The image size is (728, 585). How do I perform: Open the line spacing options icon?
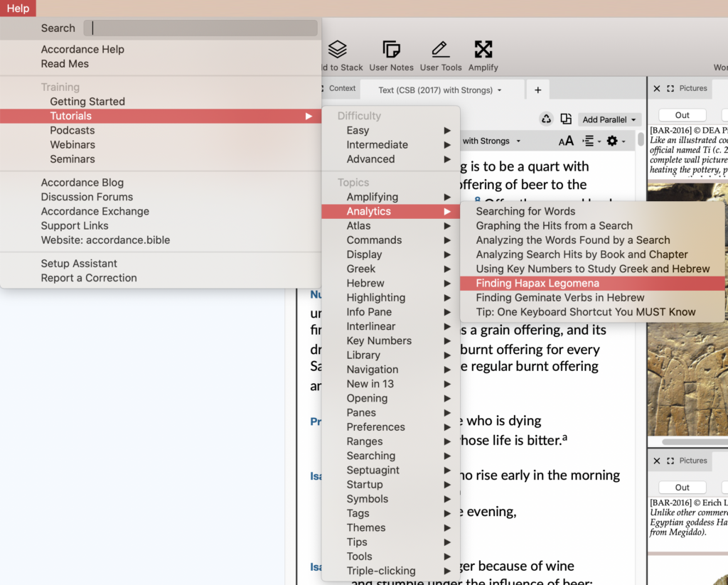[588, 141]
